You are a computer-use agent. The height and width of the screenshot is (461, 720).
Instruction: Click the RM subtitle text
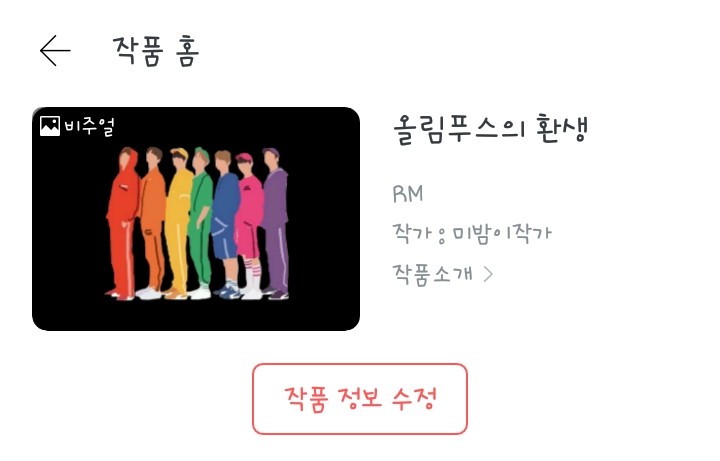coord(408,194)
